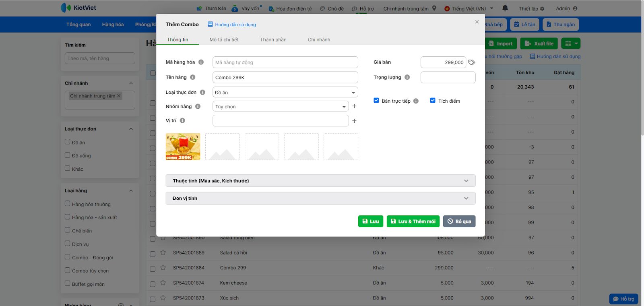Click info icon next to Vị trí
Viewport: 644px width, 306px height.
tap(182, 120)
